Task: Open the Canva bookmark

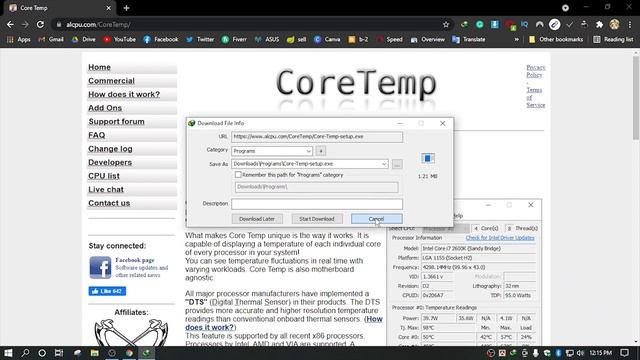Action: 327,40
